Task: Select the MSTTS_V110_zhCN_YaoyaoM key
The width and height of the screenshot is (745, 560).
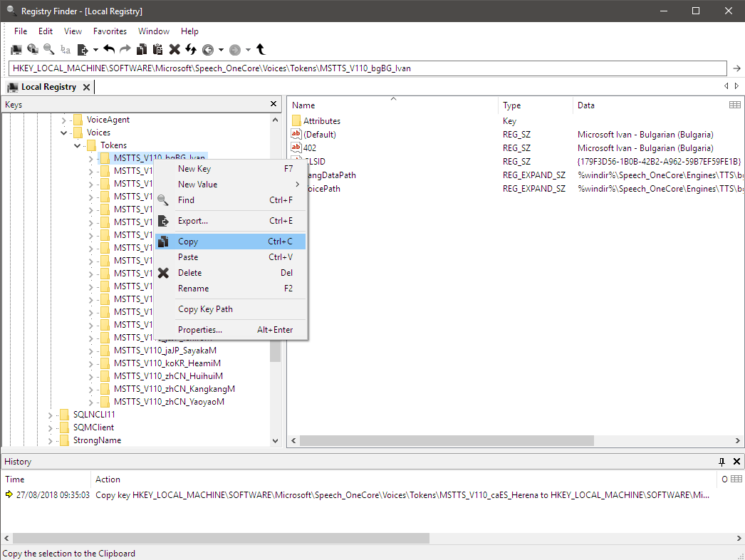Action: [169, 402]
